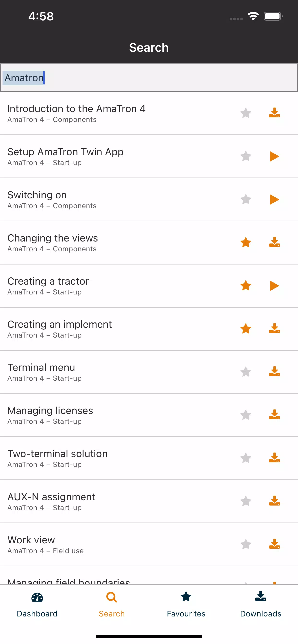Play the Creating a tractor video
298x644 pixels.
point(274,286)
